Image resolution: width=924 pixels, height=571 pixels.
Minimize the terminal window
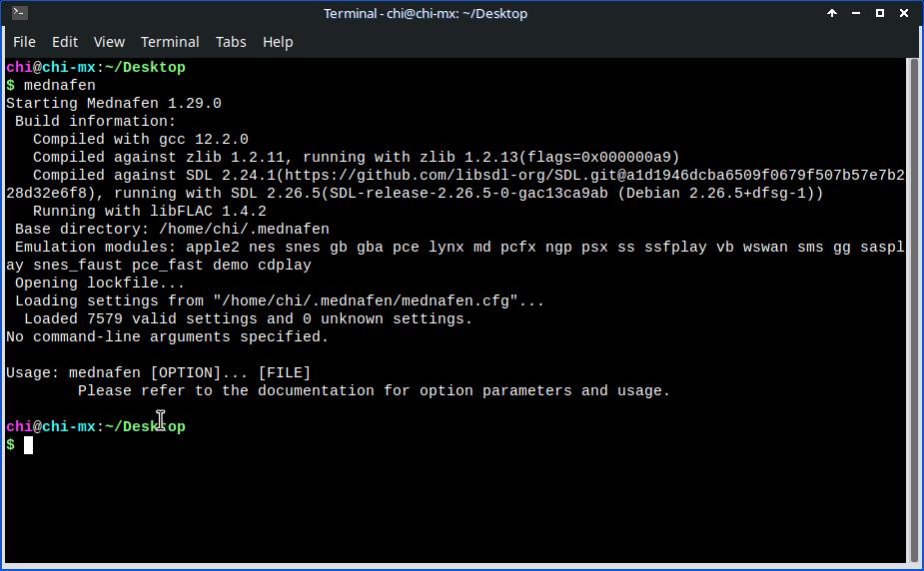click(856, 13)
